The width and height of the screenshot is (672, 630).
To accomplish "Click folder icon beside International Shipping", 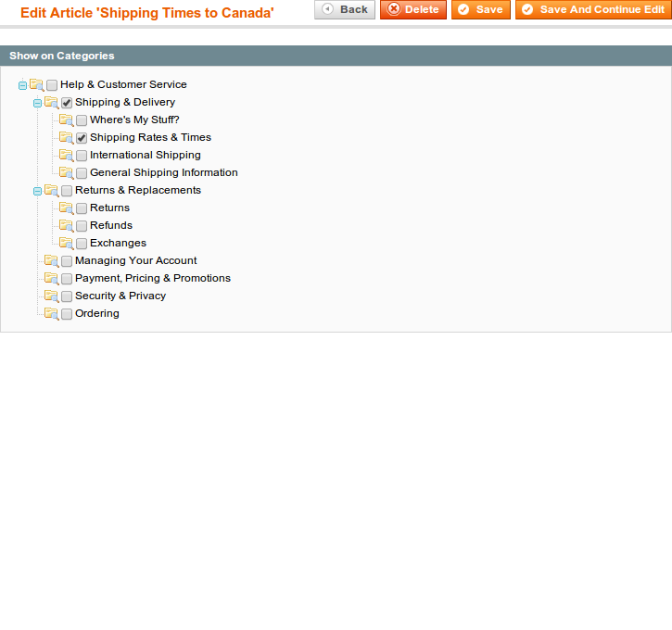I will coord(67,155).
